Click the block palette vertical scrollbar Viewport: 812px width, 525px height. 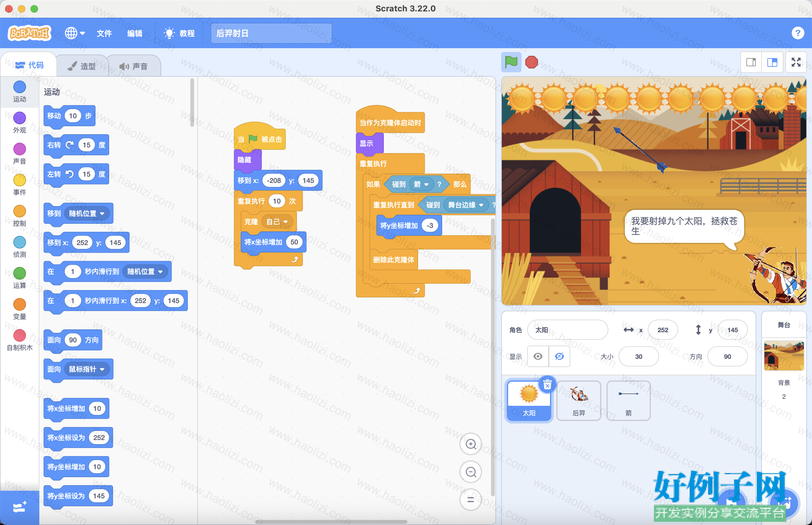coord(192,102)
